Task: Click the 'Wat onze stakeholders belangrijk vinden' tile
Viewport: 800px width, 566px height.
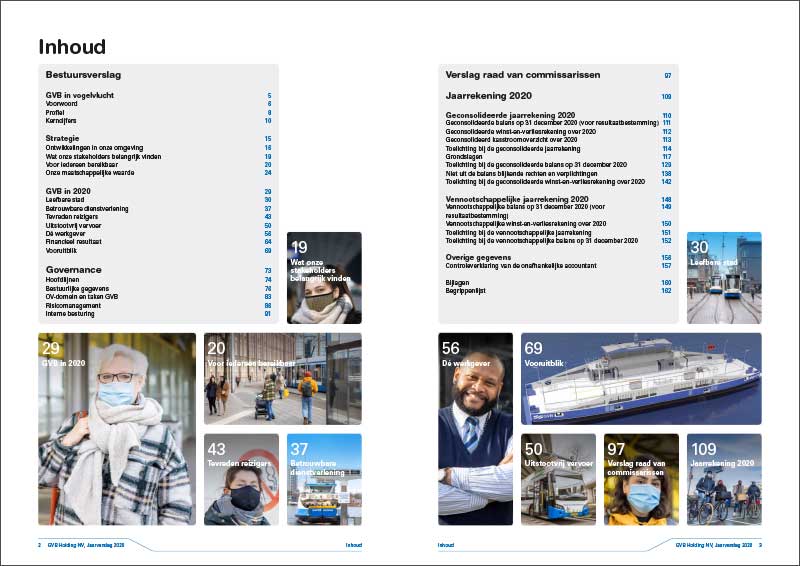Action: coord(324,278)
